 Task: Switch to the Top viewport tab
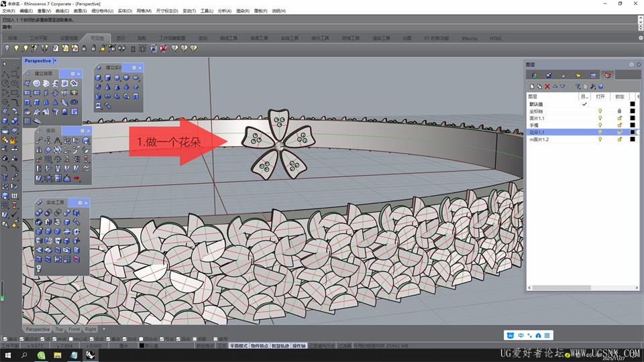pos(59,329)
